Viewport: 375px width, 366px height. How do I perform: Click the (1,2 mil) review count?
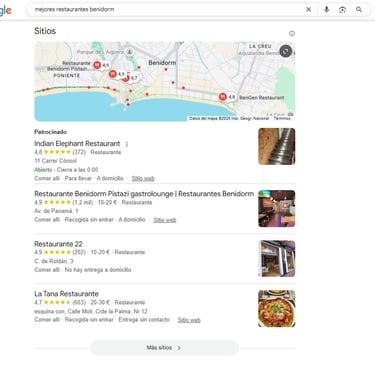[x=83, y=202]
